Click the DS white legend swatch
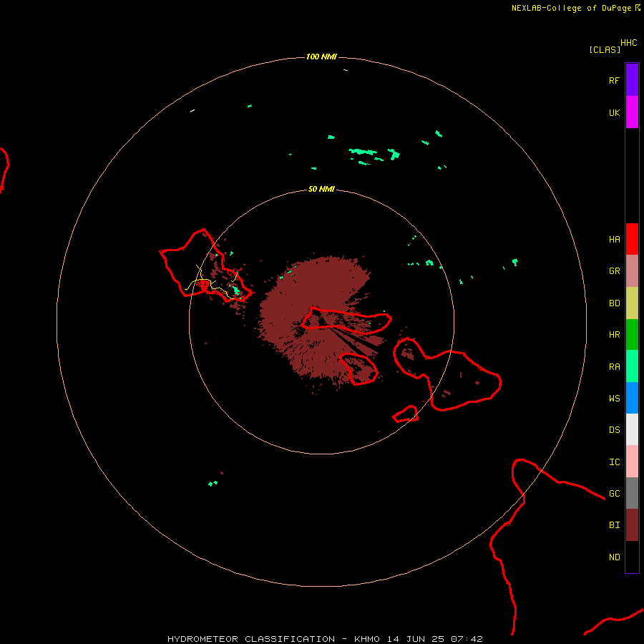This screenshot has width=644, height=644. click(632, 429)
